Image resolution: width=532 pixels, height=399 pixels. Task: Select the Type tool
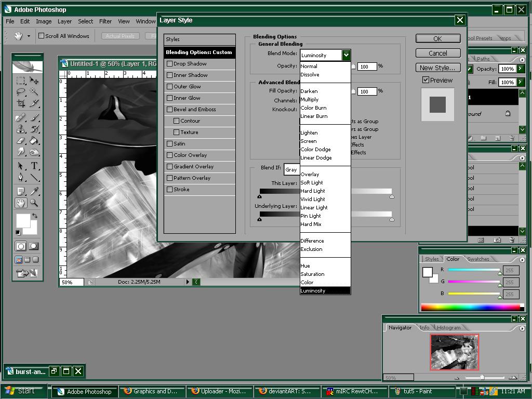[34, 166]
